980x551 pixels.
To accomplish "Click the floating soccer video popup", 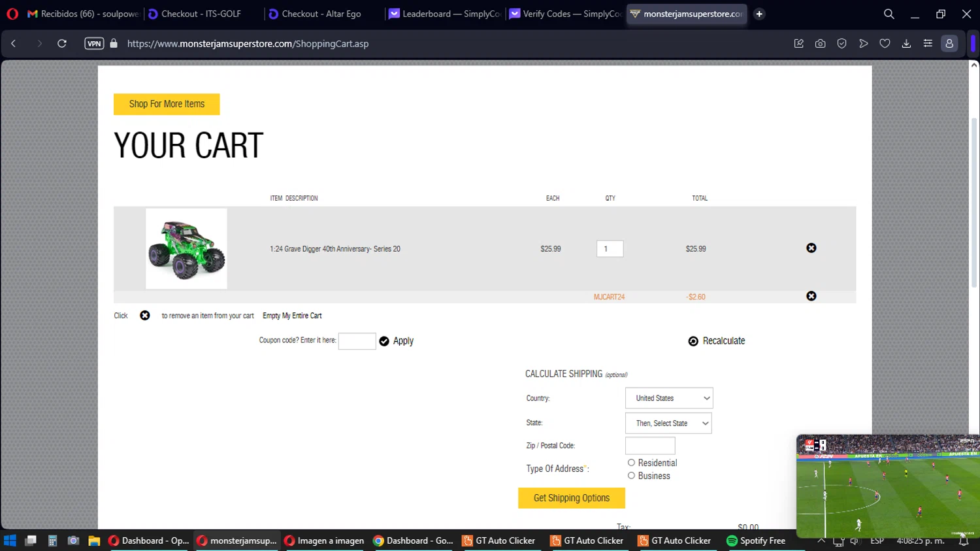I will (x=888, y=486).
